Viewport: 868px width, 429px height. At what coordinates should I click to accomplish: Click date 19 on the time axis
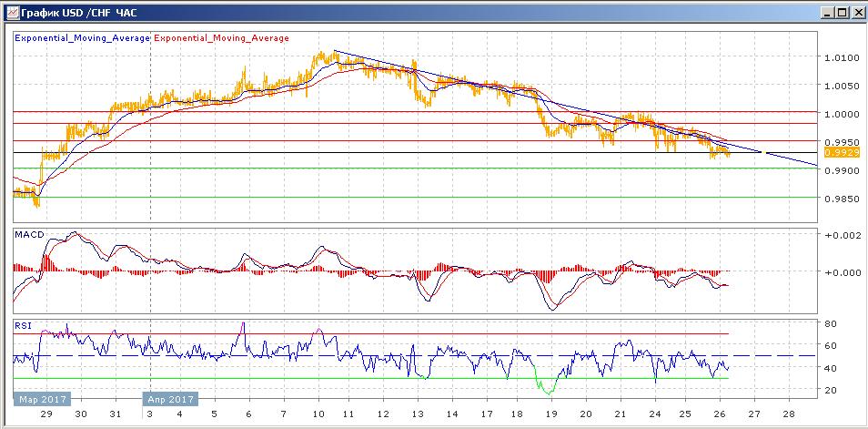[x=551, y=413]
